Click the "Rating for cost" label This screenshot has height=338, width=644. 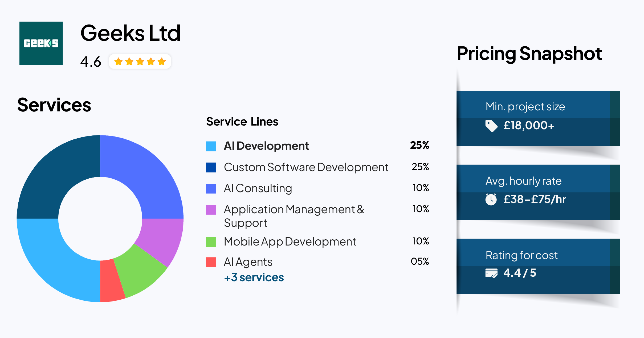click(x=521, y=255)
